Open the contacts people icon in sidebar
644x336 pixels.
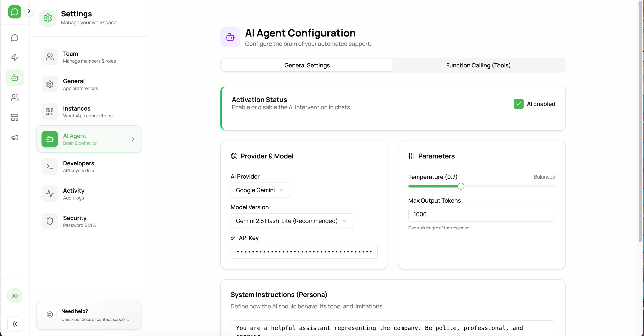pos(15,97)
